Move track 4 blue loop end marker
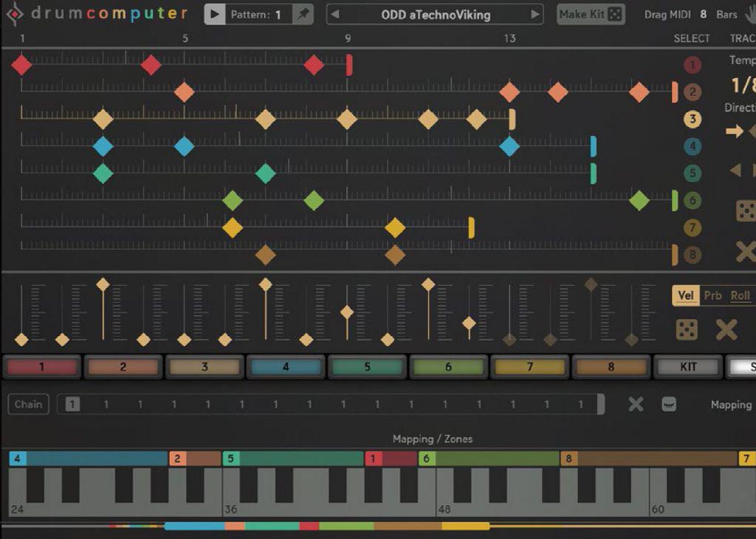Viewport: 756px width, 539px height. click(x=594, y=146)
